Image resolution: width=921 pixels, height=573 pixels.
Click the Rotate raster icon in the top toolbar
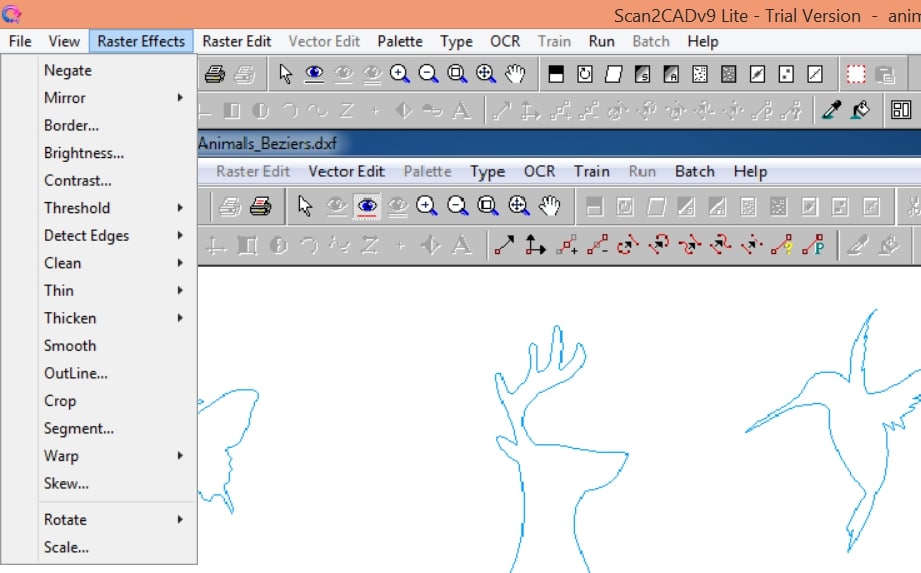pos(584,74)
